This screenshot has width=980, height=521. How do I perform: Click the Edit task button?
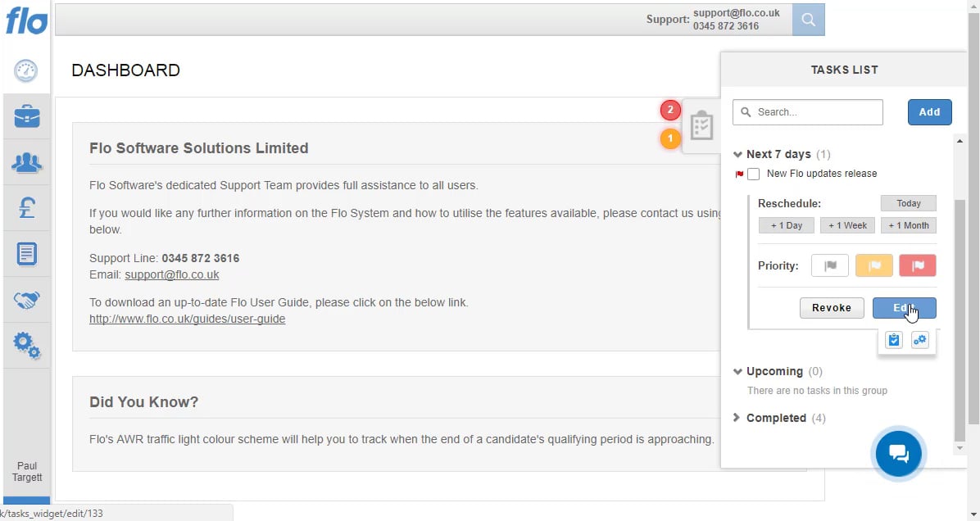905,308
